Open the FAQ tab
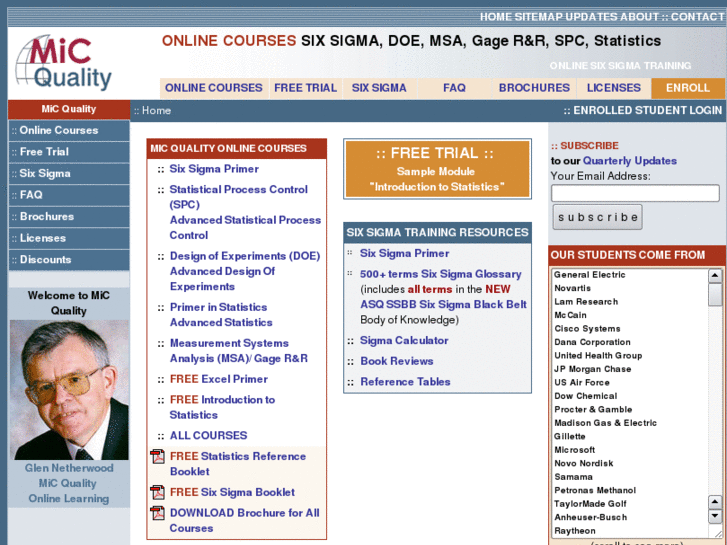 tap(454, 88)
